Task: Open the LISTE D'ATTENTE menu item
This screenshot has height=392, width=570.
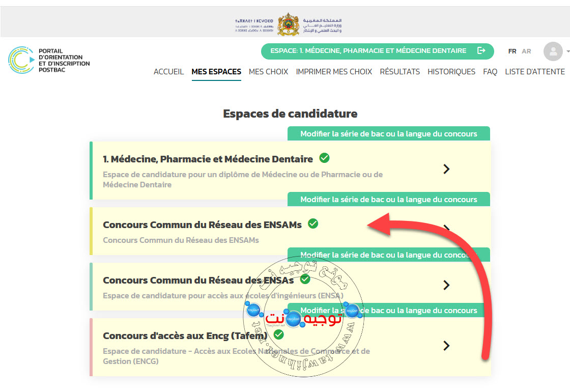Action: click(x=535, y=72)
